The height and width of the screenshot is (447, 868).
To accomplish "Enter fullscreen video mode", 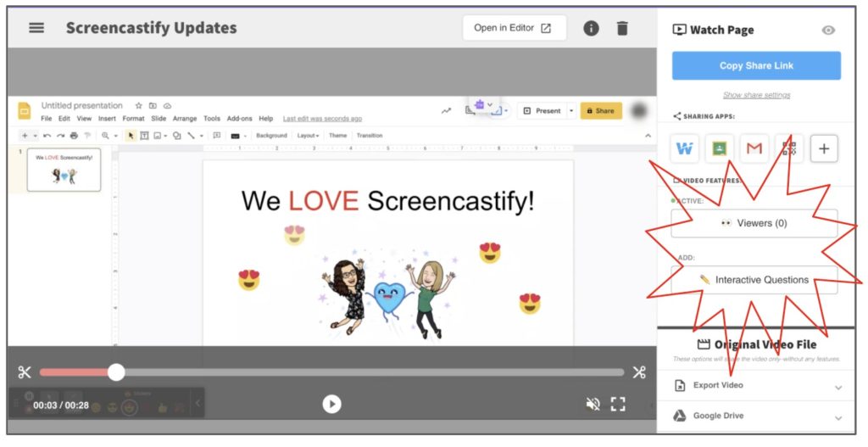I will pos(618,404).
